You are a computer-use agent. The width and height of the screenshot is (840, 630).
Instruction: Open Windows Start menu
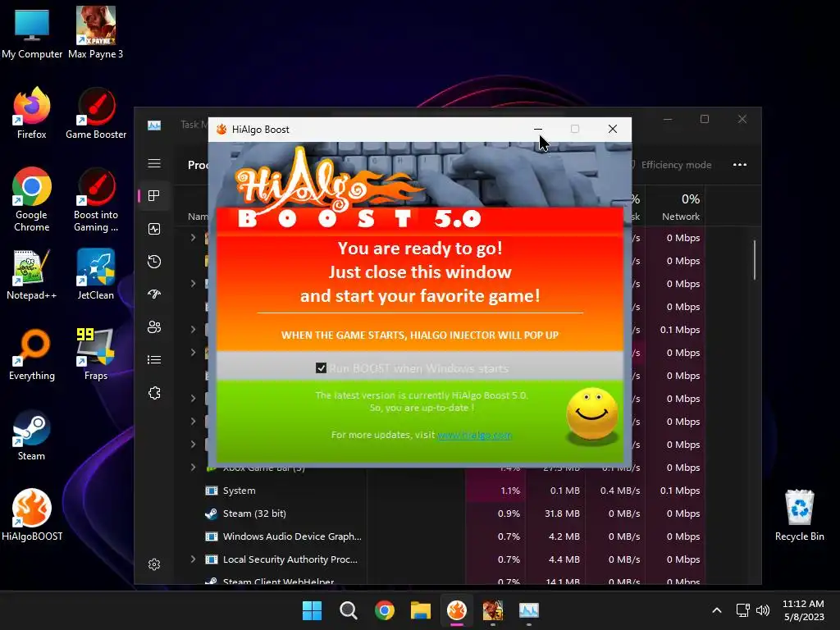(313, 610)
